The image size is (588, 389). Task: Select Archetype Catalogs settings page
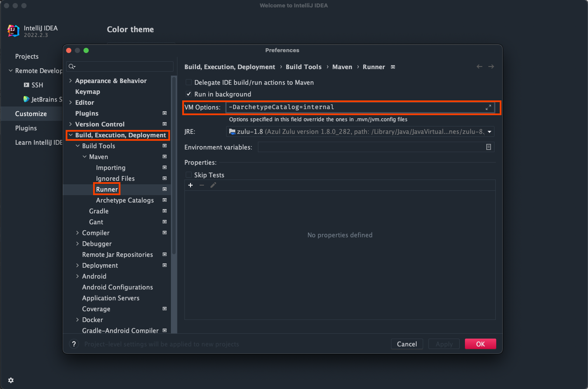point(125,200)
